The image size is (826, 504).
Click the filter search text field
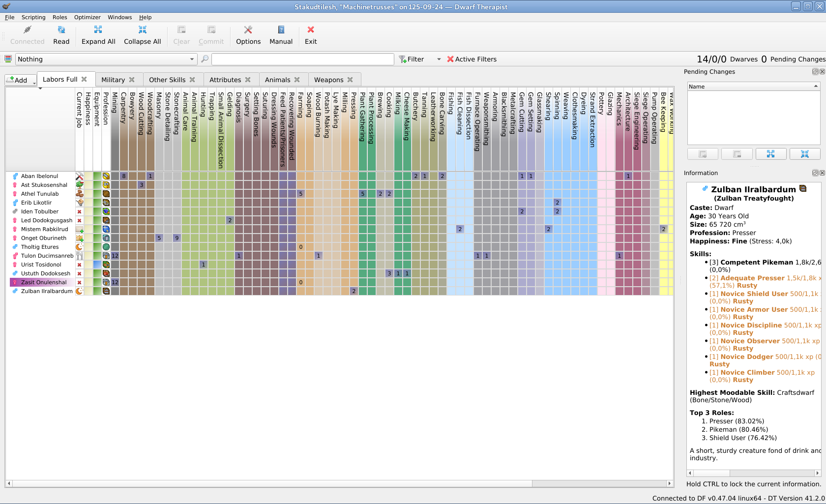point(302,59)
